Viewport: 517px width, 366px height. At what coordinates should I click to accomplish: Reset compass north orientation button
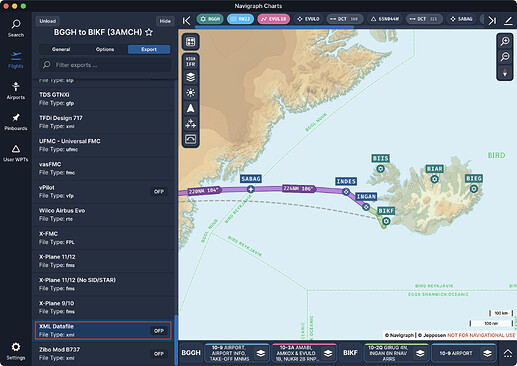click(505, 72)
